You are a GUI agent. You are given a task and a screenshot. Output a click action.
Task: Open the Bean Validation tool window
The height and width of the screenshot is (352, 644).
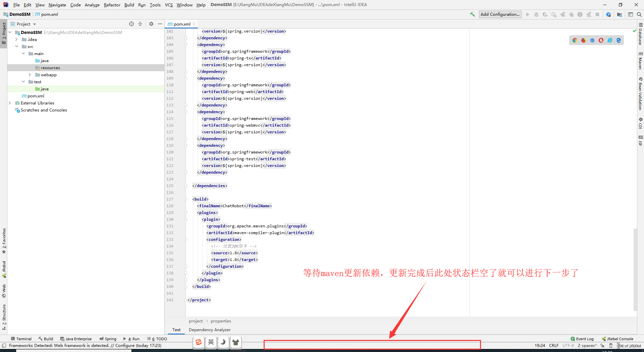coord(640,94)
